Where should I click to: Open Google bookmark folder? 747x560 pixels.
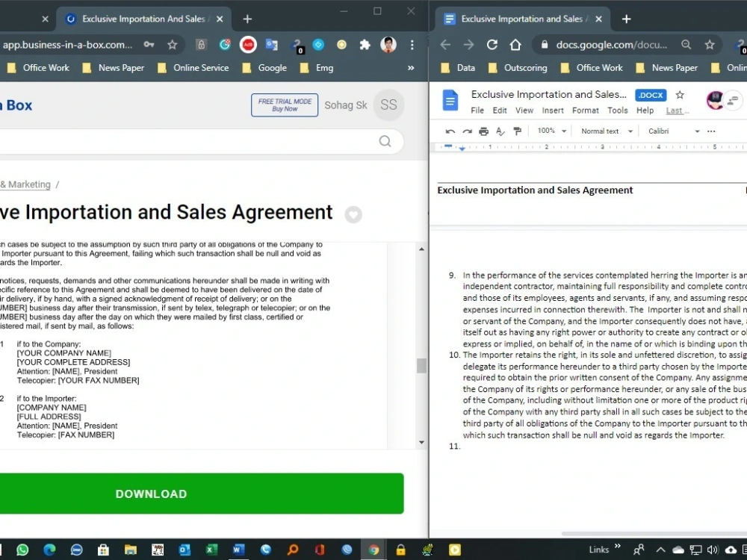tap(265, 68)
